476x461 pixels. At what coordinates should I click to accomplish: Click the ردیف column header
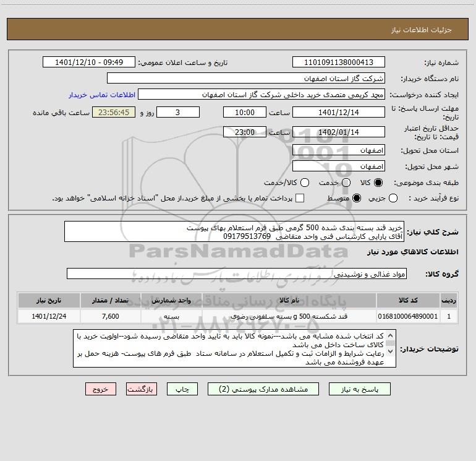point(449,300)
